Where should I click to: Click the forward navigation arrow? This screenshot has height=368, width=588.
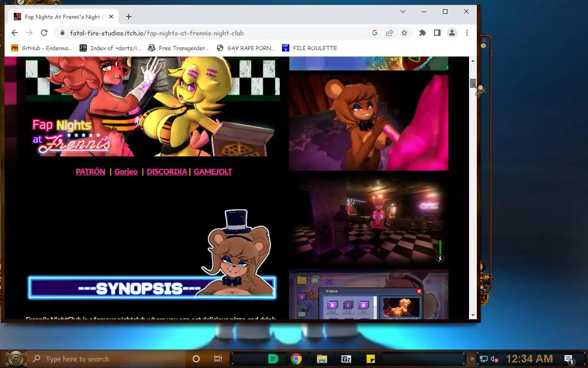tap(29, 33)
